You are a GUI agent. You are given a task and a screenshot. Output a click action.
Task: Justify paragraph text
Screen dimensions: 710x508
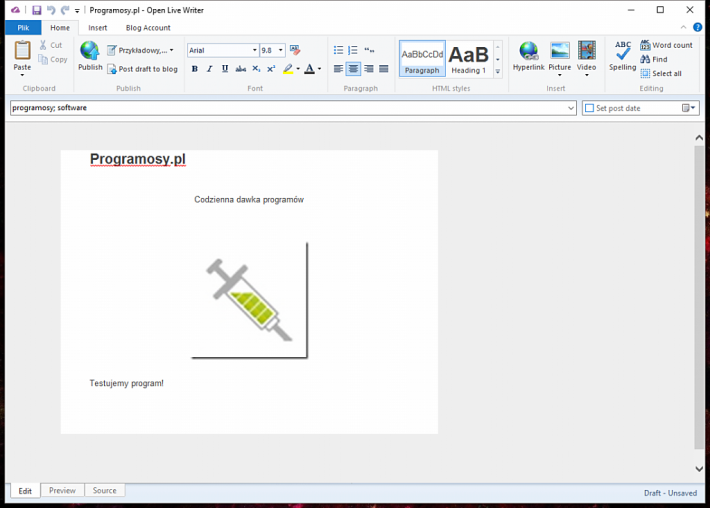384,69
